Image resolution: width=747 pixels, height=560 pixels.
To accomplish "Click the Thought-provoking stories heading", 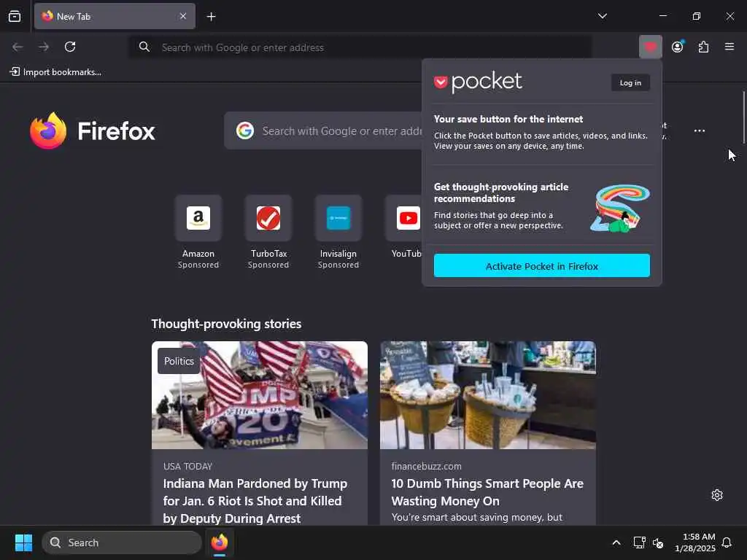I will point(226,324).
